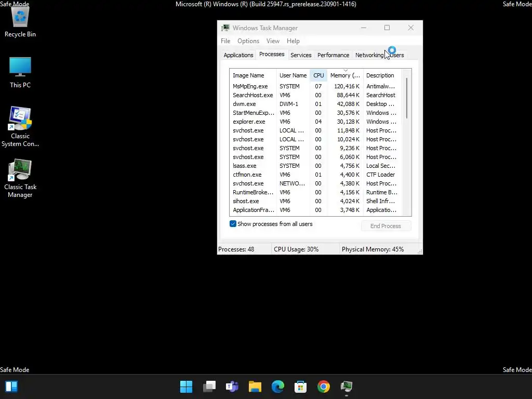Open File Explorer from the taskbar
The width and height of the screenshot is (532, 399).
[255, 387]
